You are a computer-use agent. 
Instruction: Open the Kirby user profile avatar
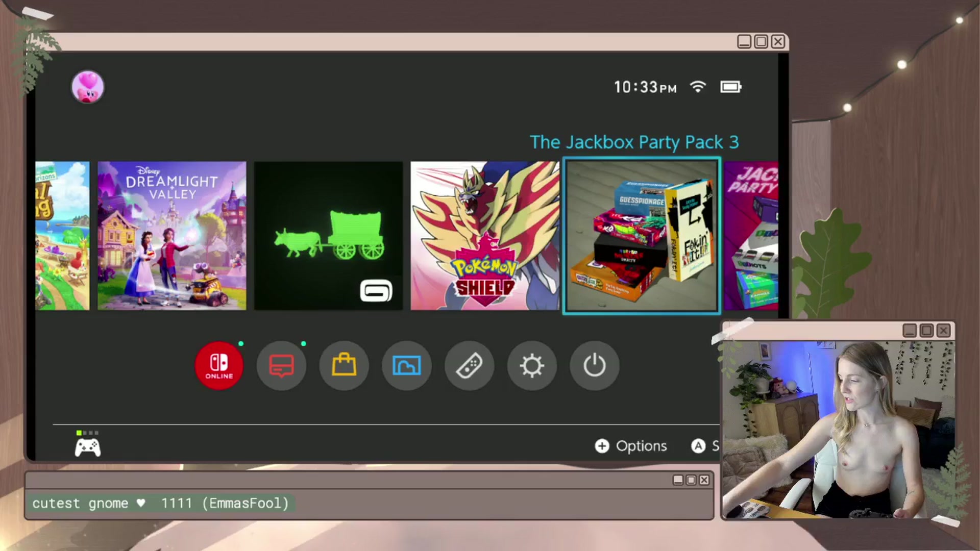coord(88,87)
